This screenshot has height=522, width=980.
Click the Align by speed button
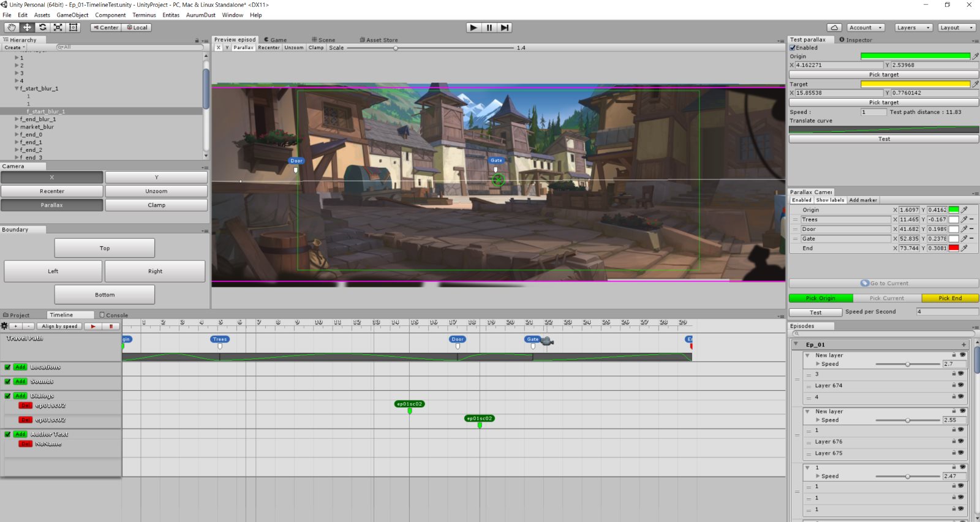coord(59,327)
